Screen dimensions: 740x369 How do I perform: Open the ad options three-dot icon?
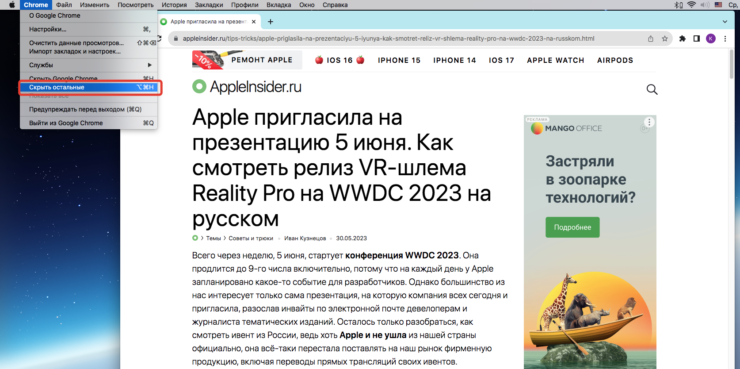649,122
